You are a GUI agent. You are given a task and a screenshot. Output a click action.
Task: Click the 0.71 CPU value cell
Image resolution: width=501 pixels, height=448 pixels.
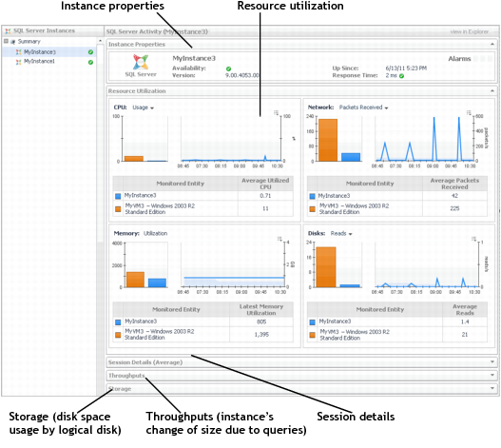[265, 196]
